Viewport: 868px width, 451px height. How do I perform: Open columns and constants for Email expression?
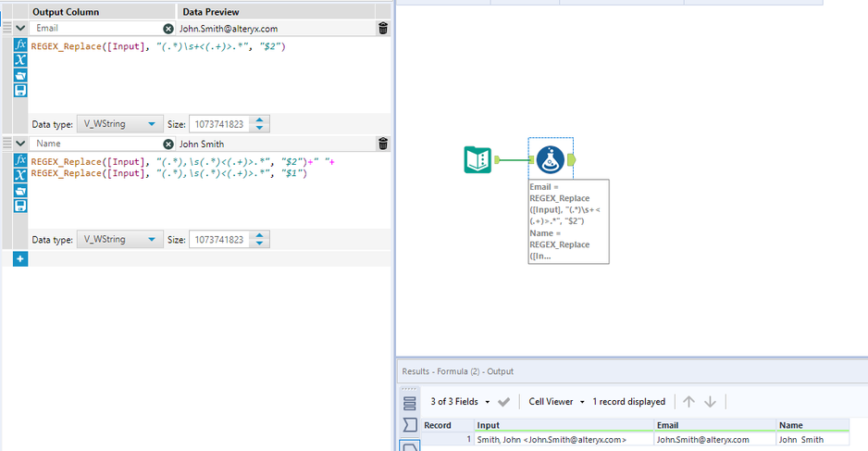pyautogui.click(x=20, y=60)
